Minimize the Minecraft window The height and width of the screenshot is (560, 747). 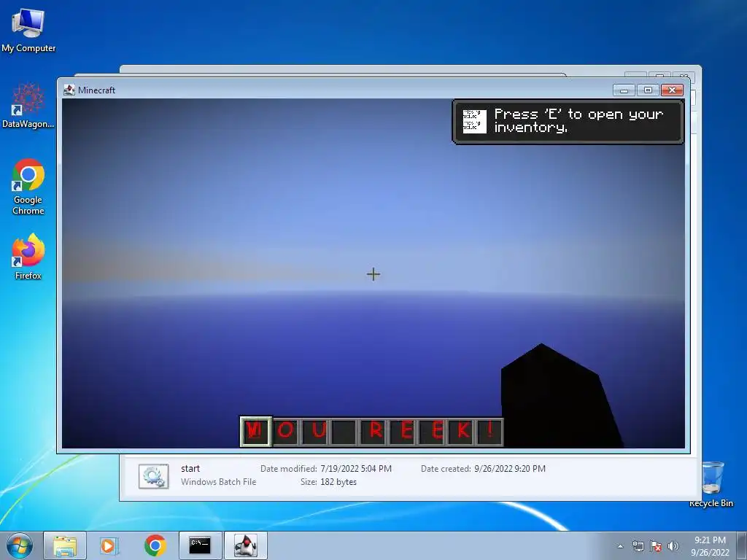click(x=624, y=90)
